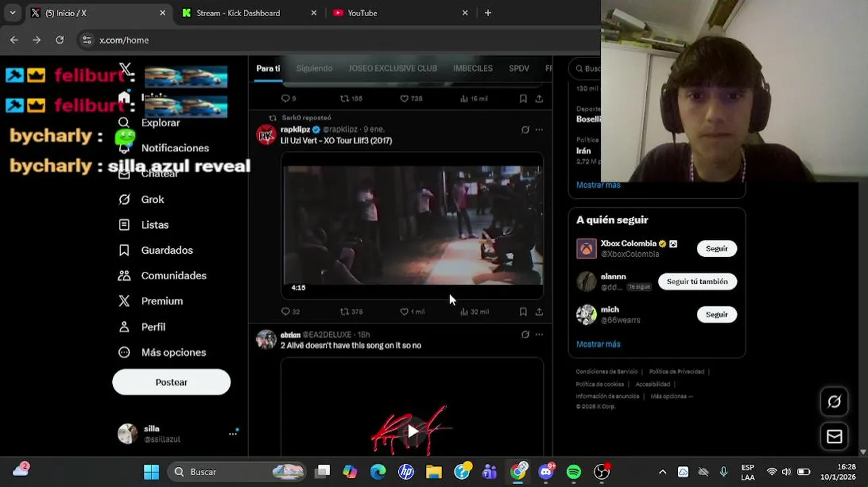Open a new browser tab
Image resolution: width=868 pixels, height=487 pixels.
[487, 13]
